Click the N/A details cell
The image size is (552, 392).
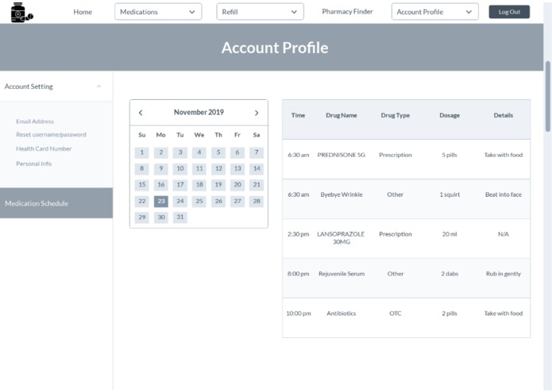coord(504,234)
